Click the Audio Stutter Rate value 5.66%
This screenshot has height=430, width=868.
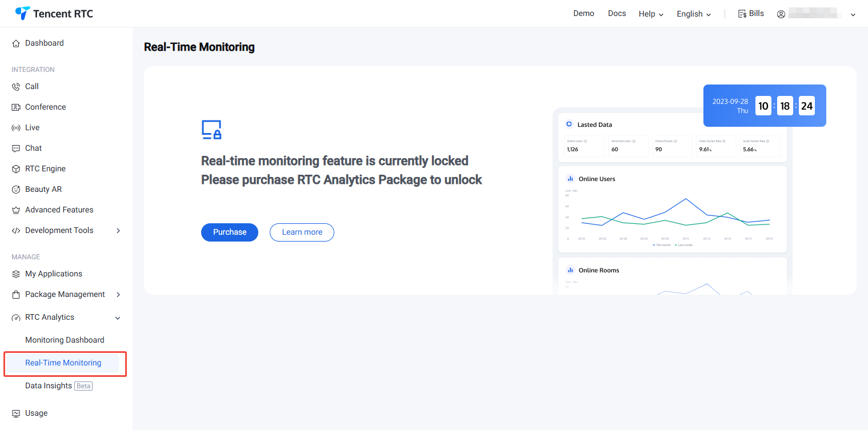point(750,150)
